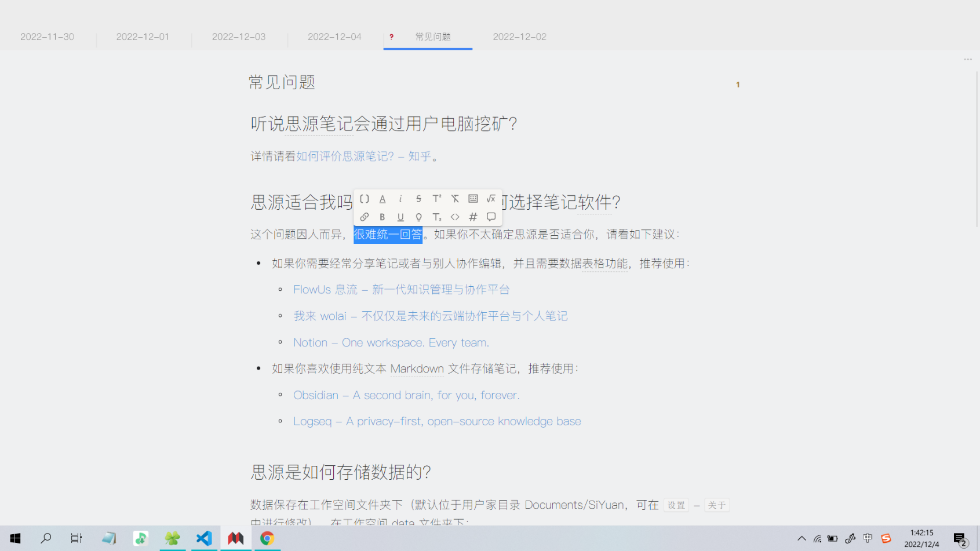Screen dimensions: 980x551
Task: Click the highlighted text 很难统一回答
Action: point(388,235)
